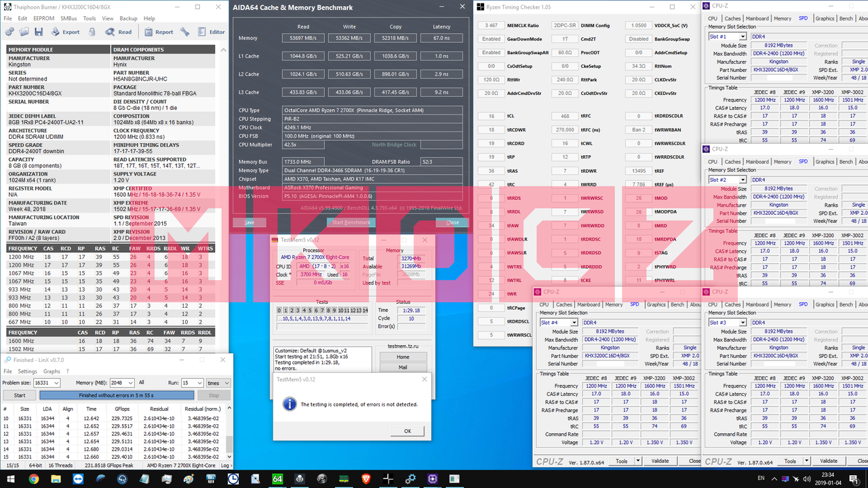Click Home button in TestMem5
Image resolution: width=868 pixels, height=488 pixels.
pos(403,357)
